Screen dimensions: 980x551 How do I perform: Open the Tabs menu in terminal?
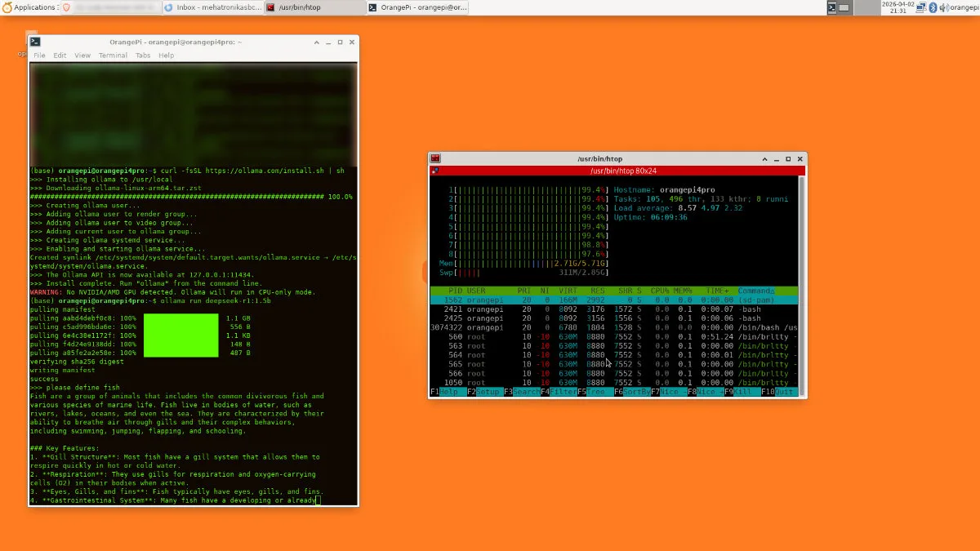tap(143, 56)
